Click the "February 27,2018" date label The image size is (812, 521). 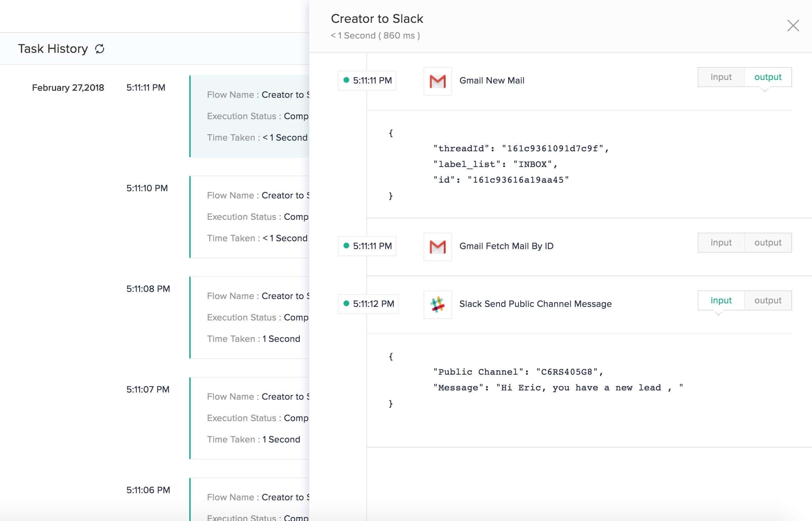[68, 88]
